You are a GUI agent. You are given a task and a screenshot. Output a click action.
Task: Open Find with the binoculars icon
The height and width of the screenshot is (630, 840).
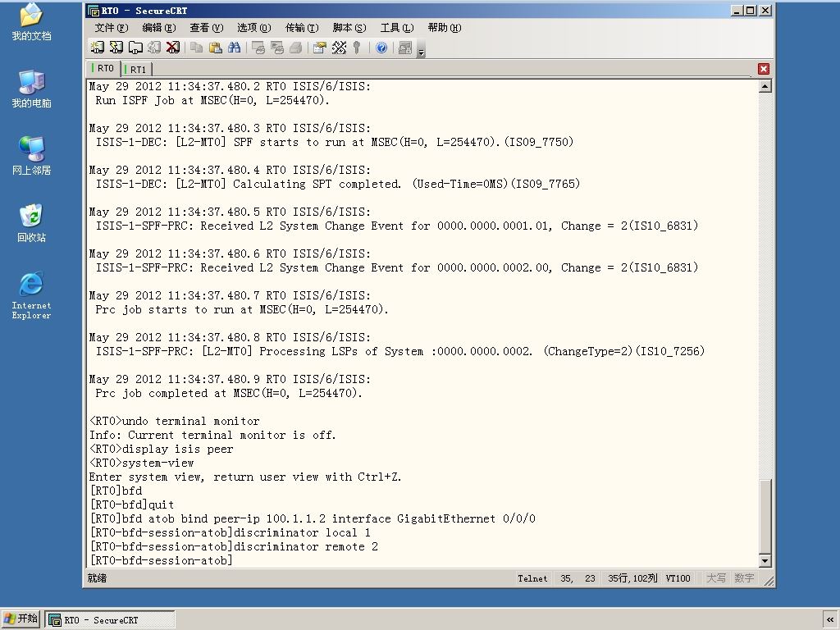[234, 48]
